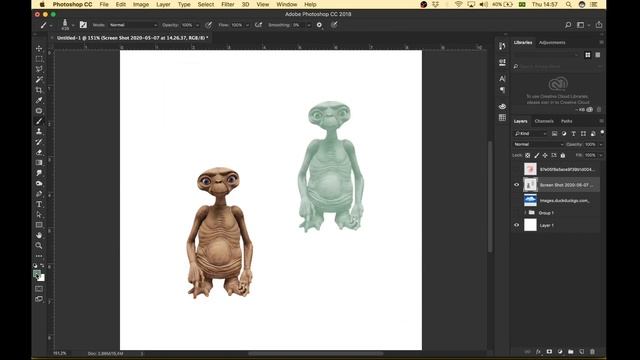Switch to the Paths tab

coord(566,121)
